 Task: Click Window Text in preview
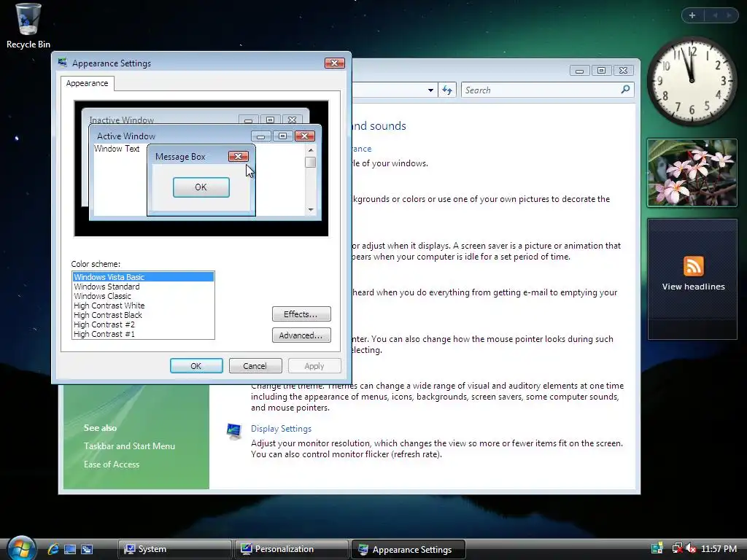point(117,149)
